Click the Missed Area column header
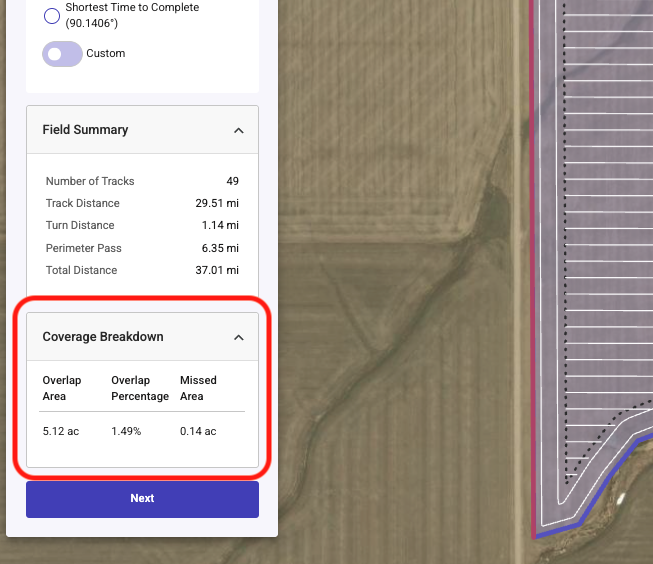This screenshot has height=564, width=653. point(198,388)
